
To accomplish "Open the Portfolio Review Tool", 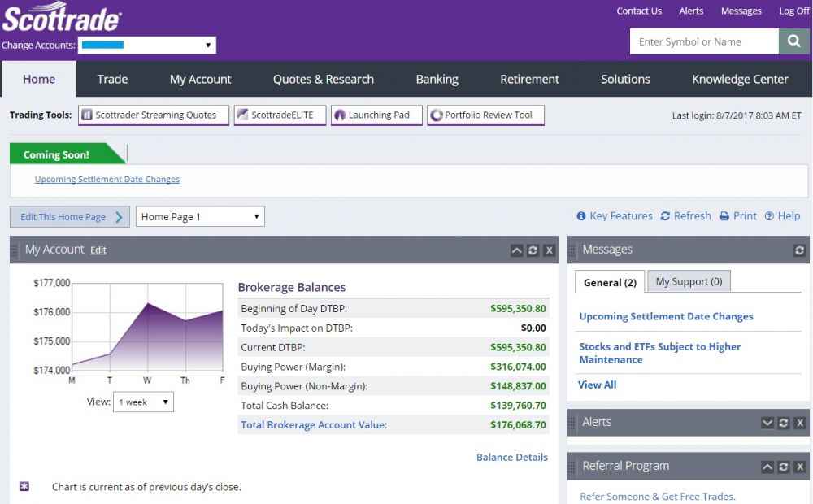I will 485,115.
